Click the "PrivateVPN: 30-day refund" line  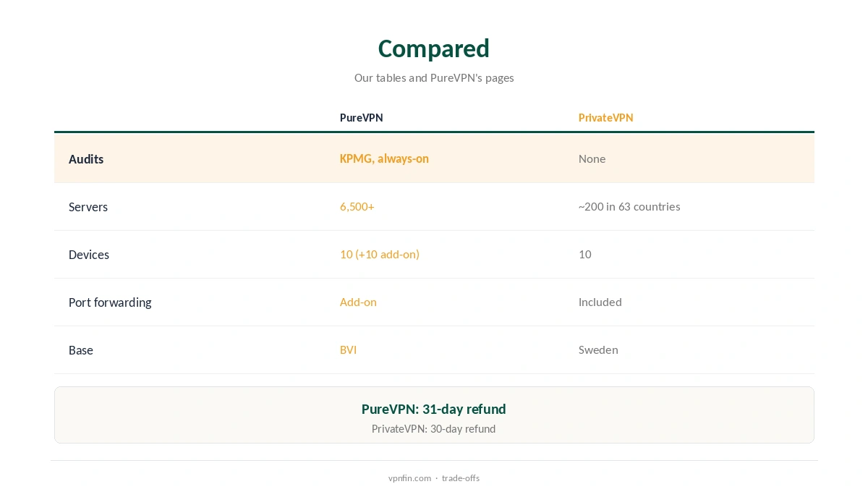pyautogui.click(x=434, y=428)
